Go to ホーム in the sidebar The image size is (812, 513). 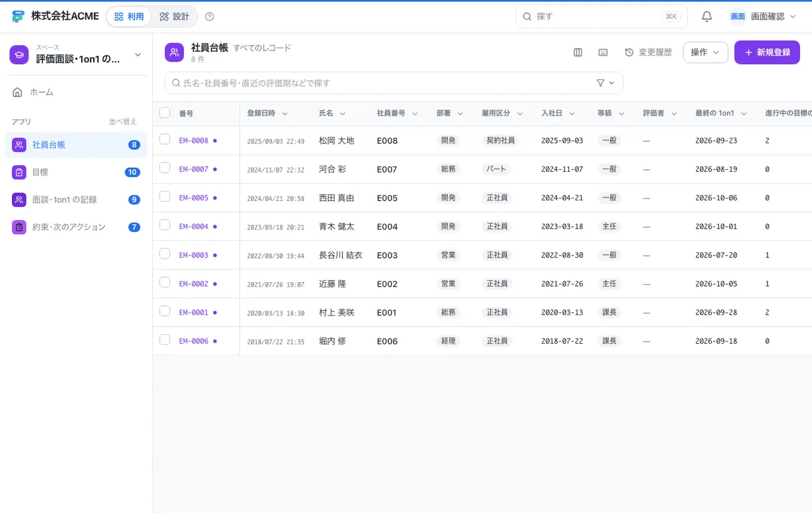pyautogui.click(x=76, y=92)
